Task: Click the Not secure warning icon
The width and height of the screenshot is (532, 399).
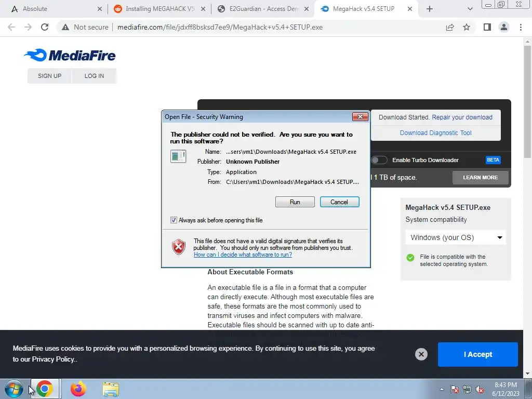Action: 65,27
